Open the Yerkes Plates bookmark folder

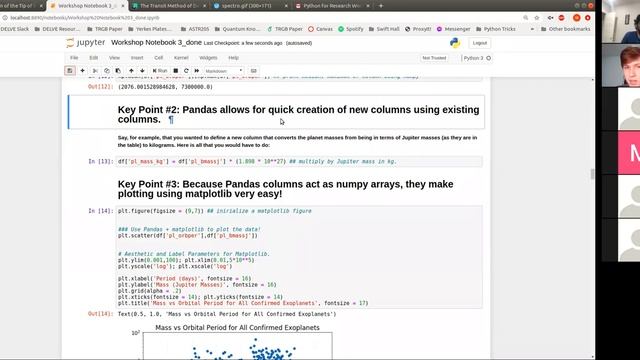(x=150, y=29)
